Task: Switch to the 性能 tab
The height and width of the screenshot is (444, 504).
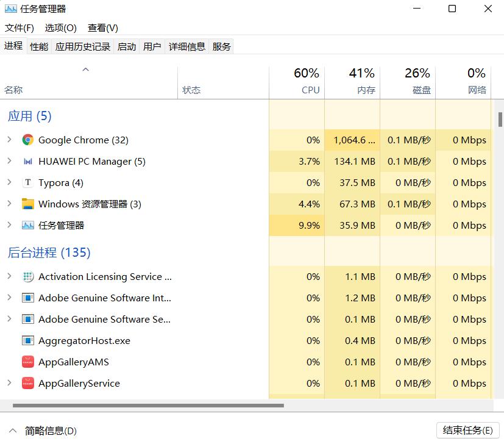Action: pyautogui.click(x=38, y=46)
